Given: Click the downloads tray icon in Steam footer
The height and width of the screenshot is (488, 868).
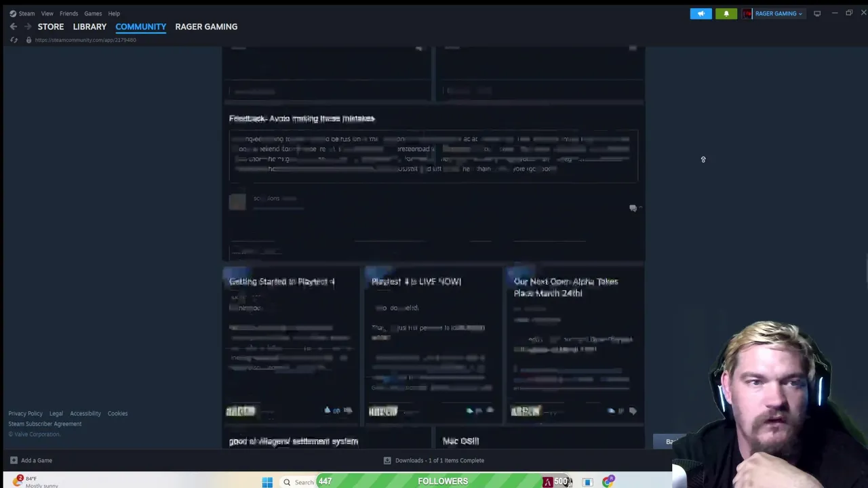Looking at the screenshot, I should coord(387,460).
